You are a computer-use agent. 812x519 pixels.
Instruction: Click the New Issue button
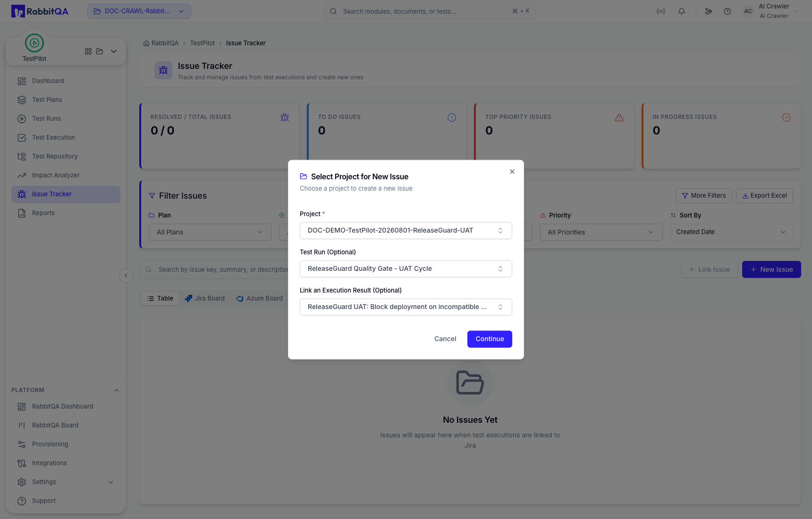coord(771,269)
